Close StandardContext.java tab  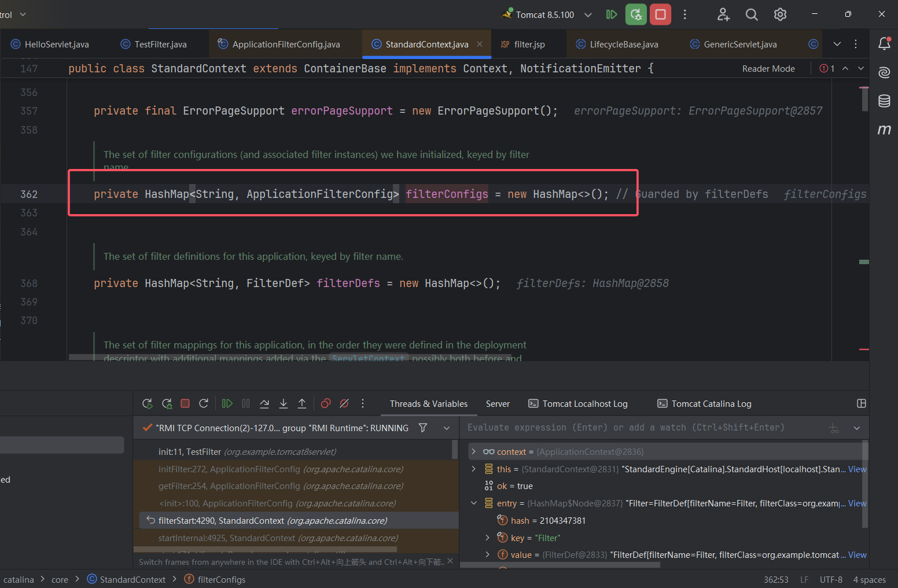(x=480, y=44)
